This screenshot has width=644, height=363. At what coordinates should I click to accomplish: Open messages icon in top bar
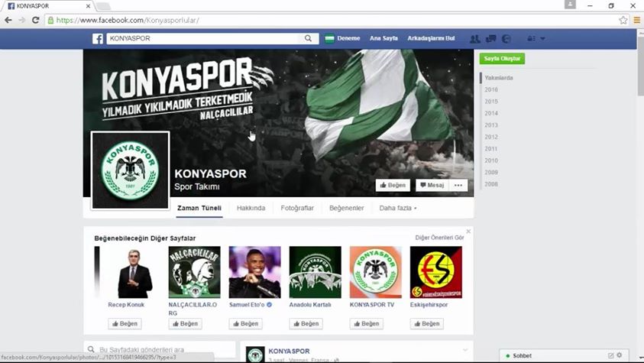coord(490,39)
